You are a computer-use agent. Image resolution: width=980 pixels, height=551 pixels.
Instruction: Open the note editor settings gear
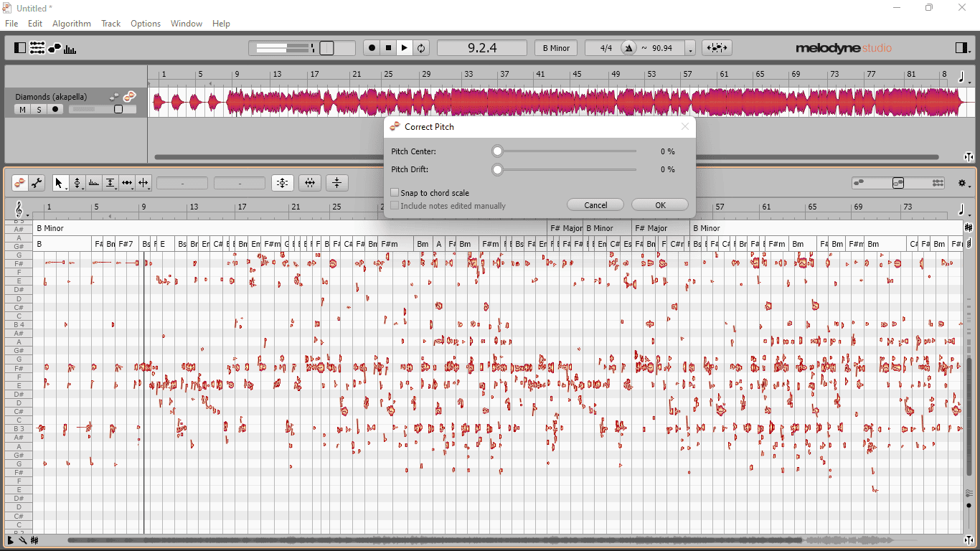pyautogui.click(x=964, y=184)
